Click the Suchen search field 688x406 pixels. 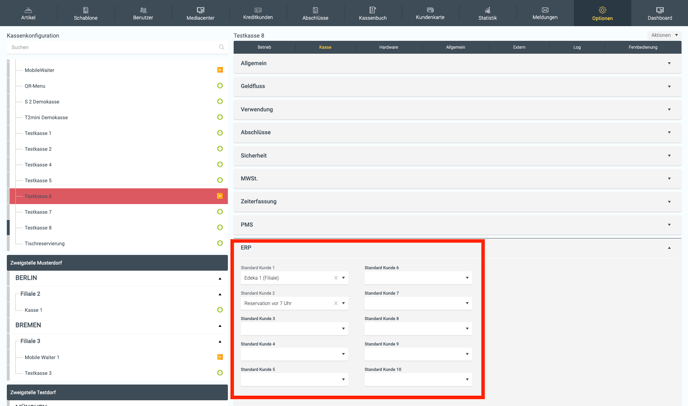point(110,47)
